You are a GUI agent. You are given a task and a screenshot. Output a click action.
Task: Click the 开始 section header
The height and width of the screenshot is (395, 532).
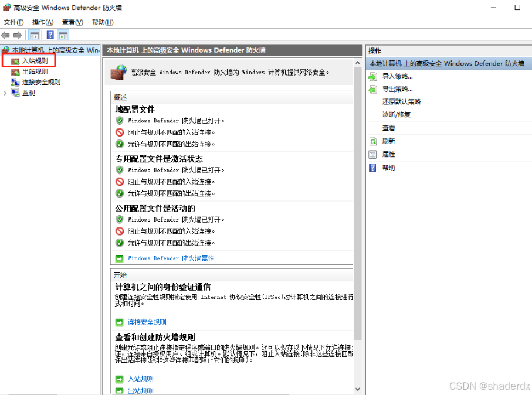coord(232,275)
